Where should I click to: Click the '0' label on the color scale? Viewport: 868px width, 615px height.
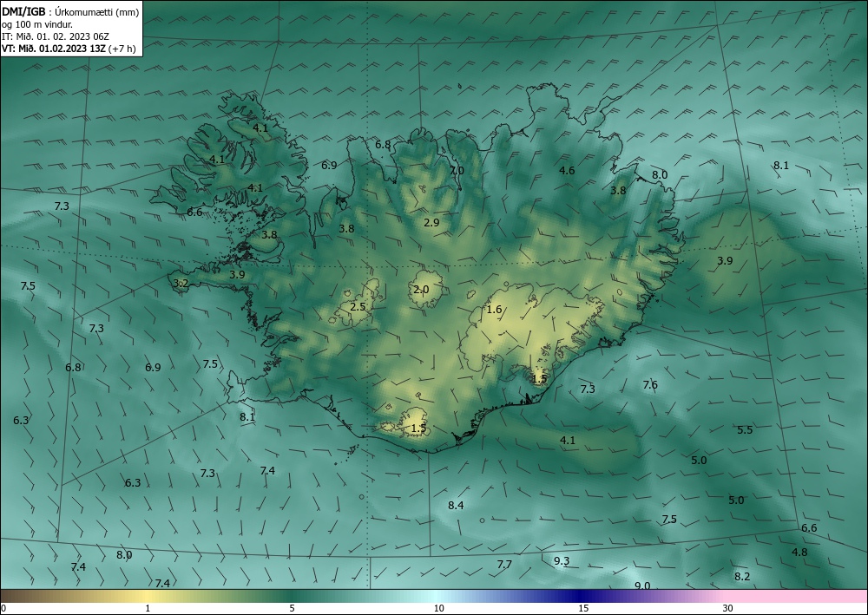coord(3,609)
